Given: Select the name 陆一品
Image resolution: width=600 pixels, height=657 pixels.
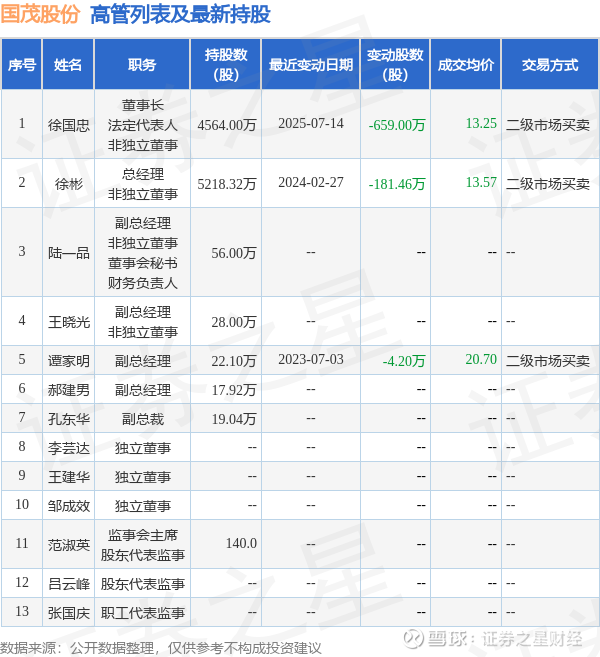Looking at the screenshot, I should pyautogui.click(x=68, y=253).
